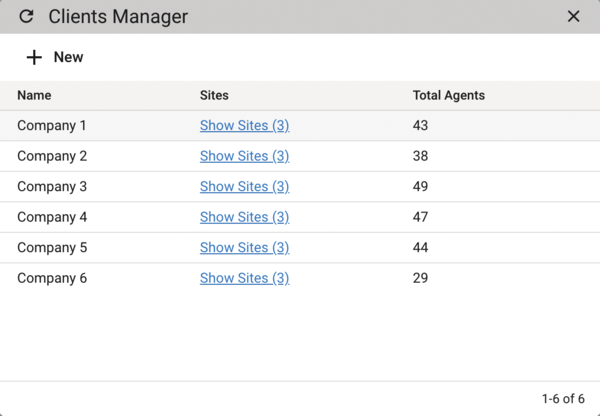This screenshot has width=600, height=416.
Task: Click the 1-6 of 6 pagination text
Action: coord(563,399)
